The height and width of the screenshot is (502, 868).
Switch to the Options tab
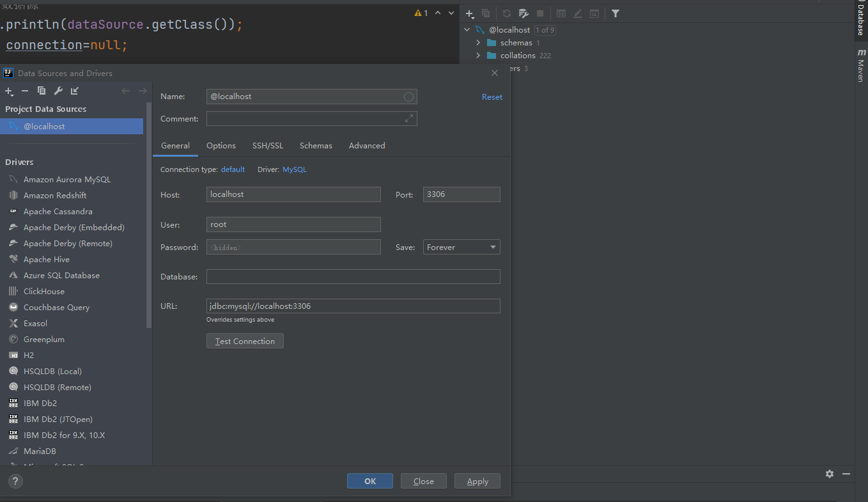coord(221,146)
